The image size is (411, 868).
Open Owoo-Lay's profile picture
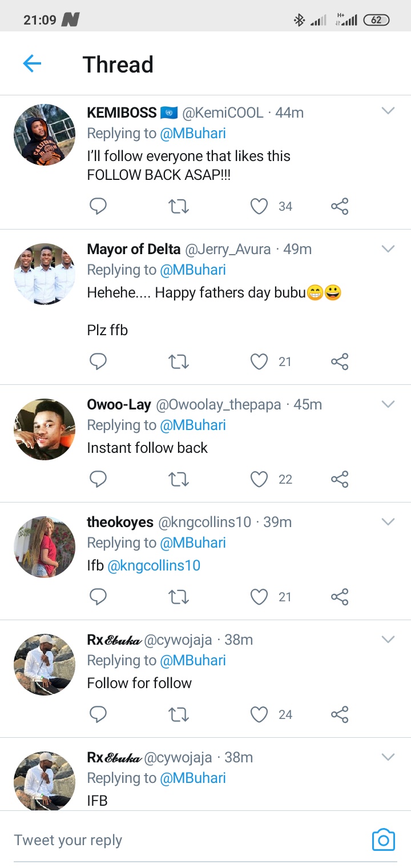(x=45, y=429)
